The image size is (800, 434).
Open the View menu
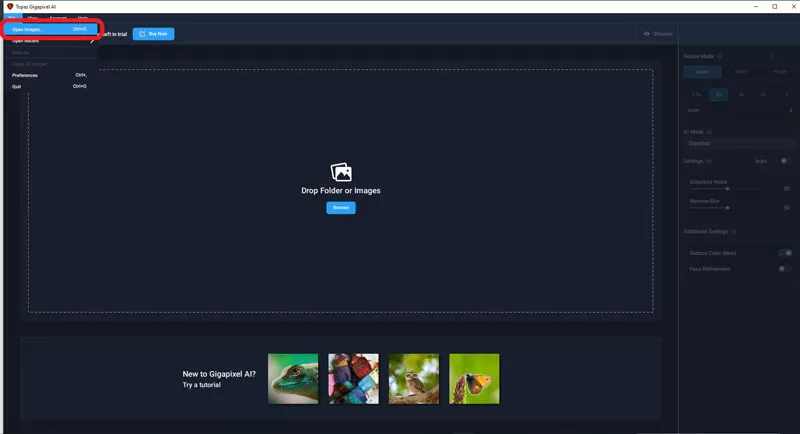(33, 18)
